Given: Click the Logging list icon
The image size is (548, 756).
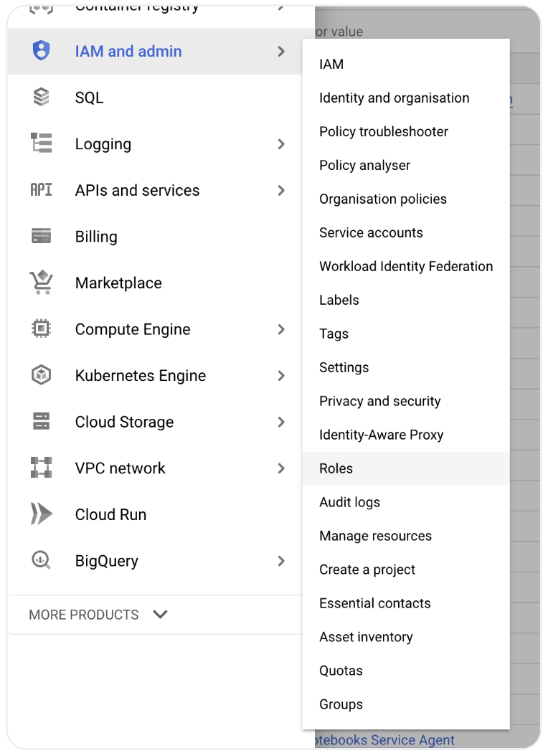Looking at the screenshot, I should [x=41, y=143].
